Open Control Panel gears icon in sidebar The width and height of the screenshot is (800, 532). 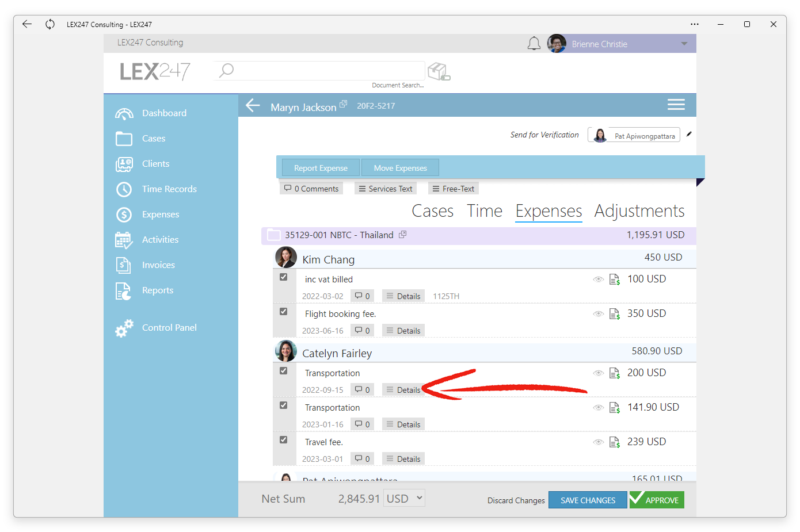coord(124,328)
